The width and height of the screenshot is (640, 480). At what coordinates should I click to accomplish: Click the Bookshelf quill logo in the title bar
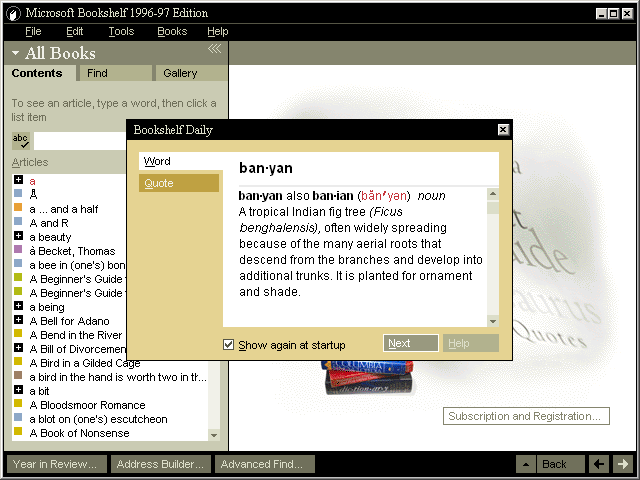(13, 13)
